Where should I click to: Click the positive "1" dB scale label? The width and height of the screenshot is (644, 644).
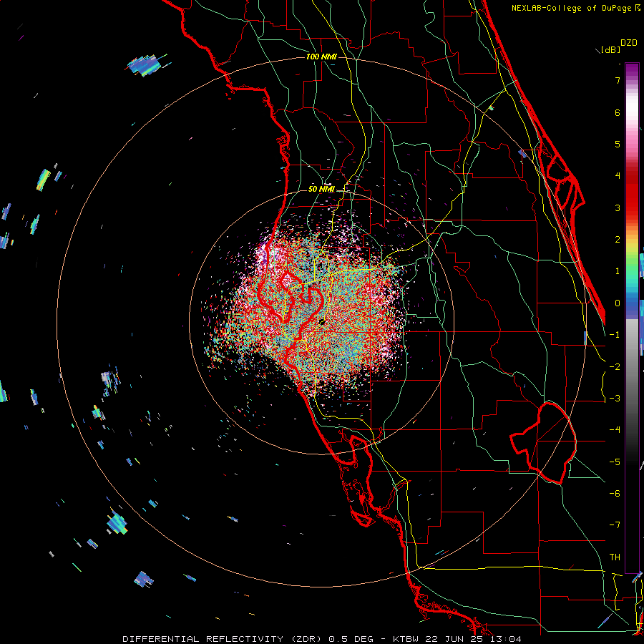618,271
